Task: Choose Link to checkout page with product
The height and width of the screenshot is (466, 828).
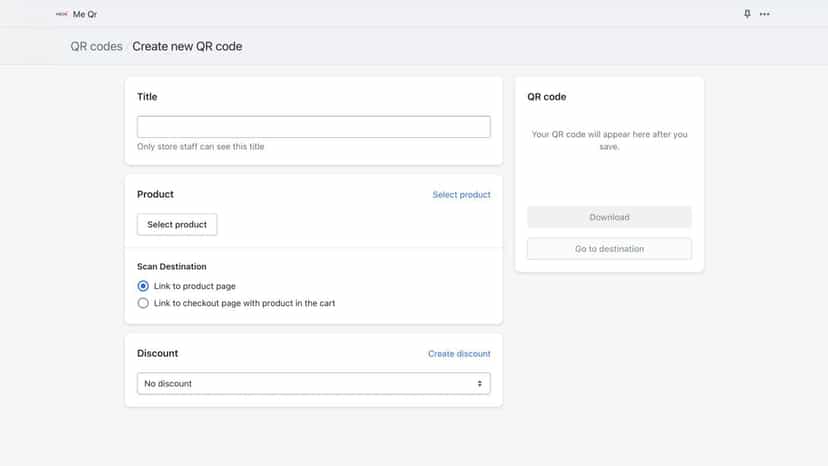Action: click(143, 303)
